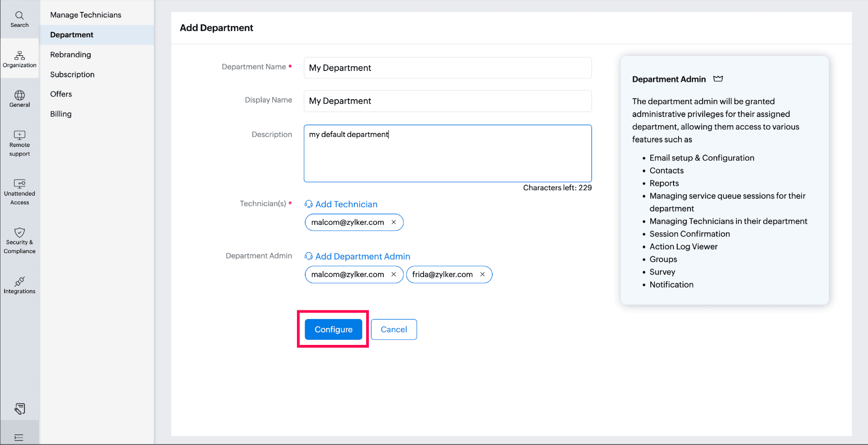Open the Search panel
This screenshot has width=868, height=445.
19,18
